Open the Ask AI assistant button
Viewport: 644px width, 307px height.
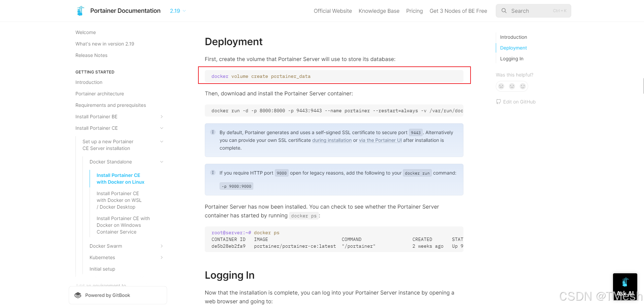tap(625, 286)
